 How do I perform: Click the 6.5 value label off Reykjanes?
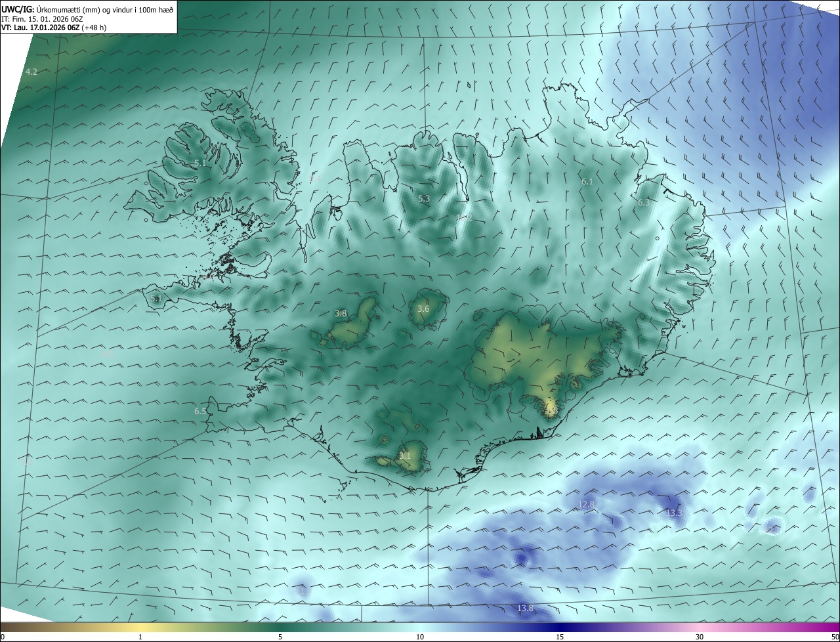point(200,411)
